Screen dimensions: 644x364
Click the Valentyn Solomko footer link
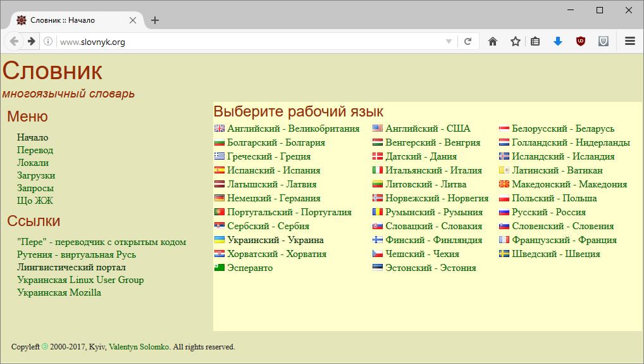point(139,347)
